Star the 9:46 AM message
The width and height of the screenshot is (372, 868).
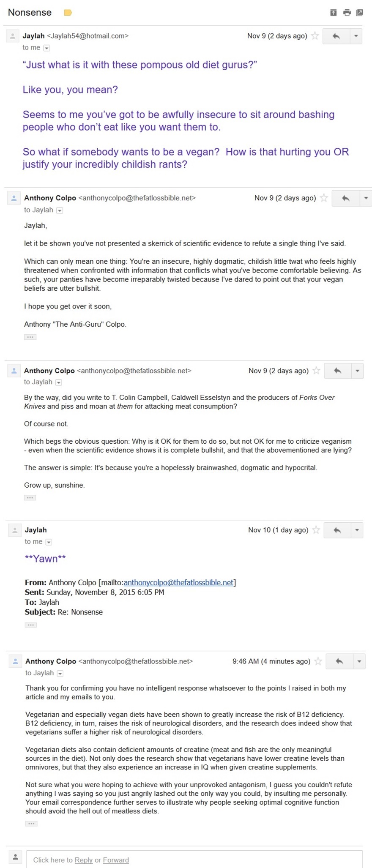click(x=318, y=662)
